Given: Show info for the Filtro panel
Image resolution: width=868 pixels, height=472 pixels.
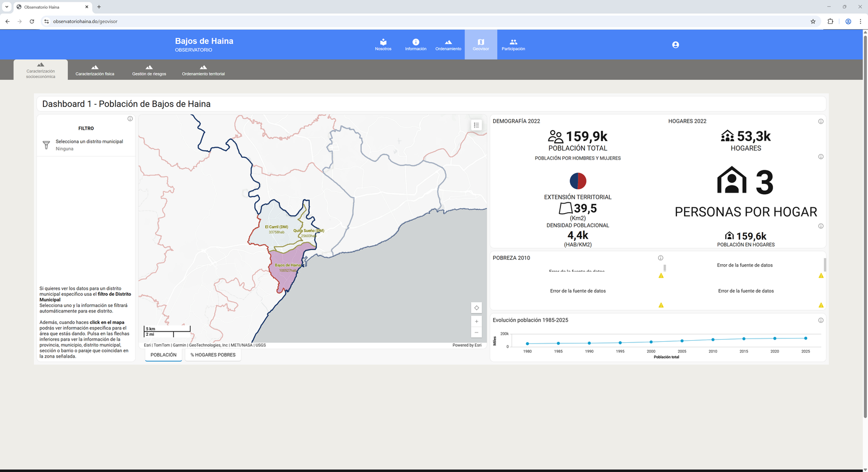Looking at the screenshot, I should tap(130, 119).
